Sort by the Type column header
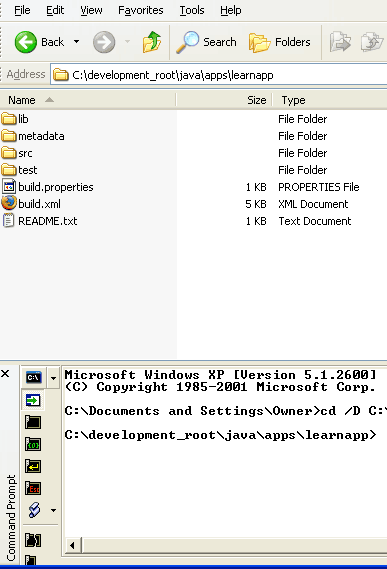 [x=330, y=100]
